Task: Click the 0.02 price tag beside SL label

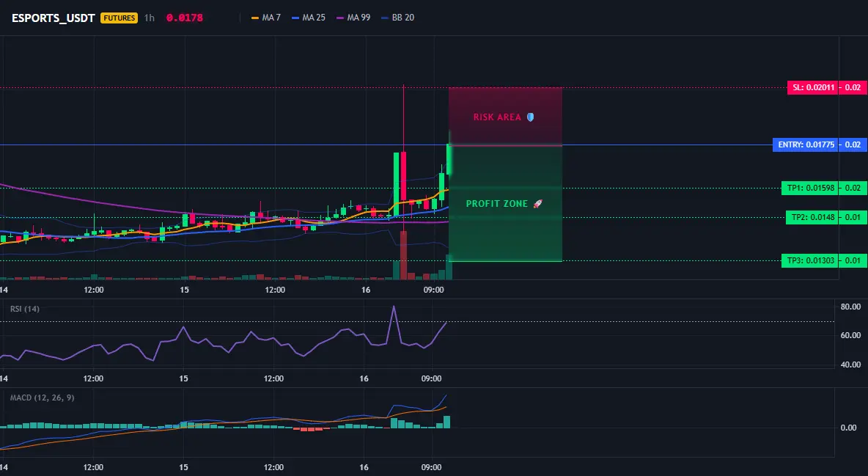Action: tap(853, 87)
